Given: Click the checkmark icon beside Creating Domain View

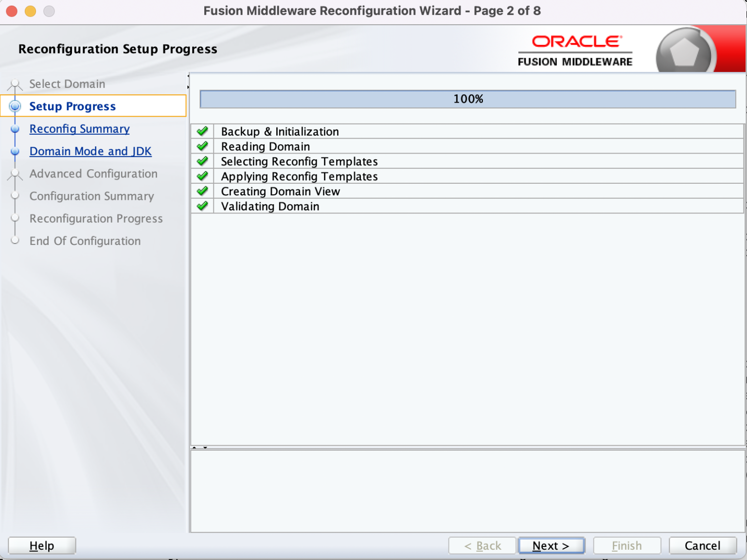Looking at the screenshot, I should (202, 191).
